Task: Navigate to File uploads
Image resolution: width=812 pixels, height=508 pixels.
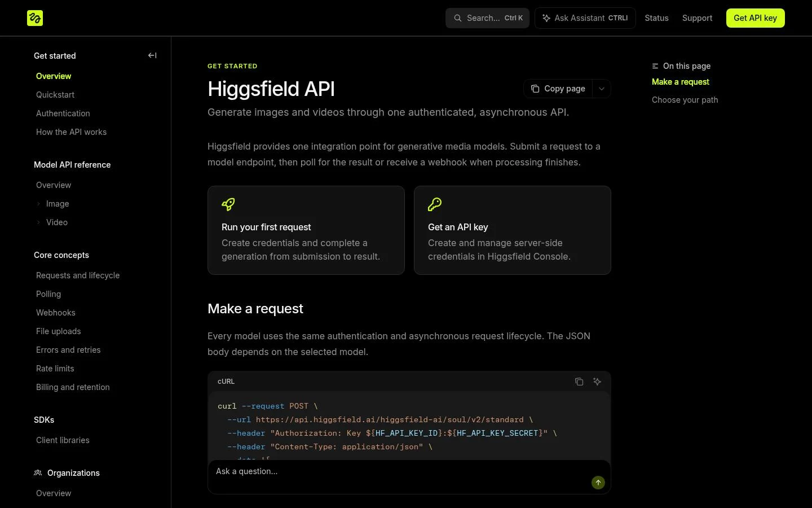Action: point(59,331)
